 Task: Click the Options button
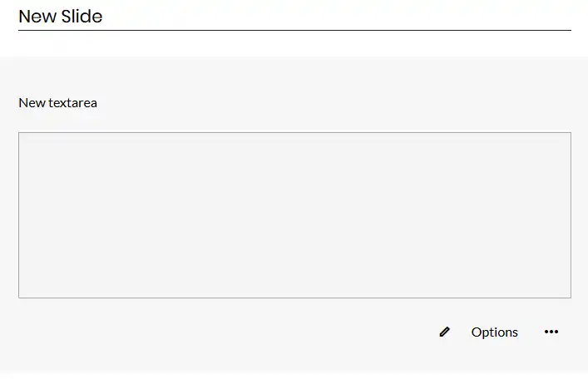494,332
